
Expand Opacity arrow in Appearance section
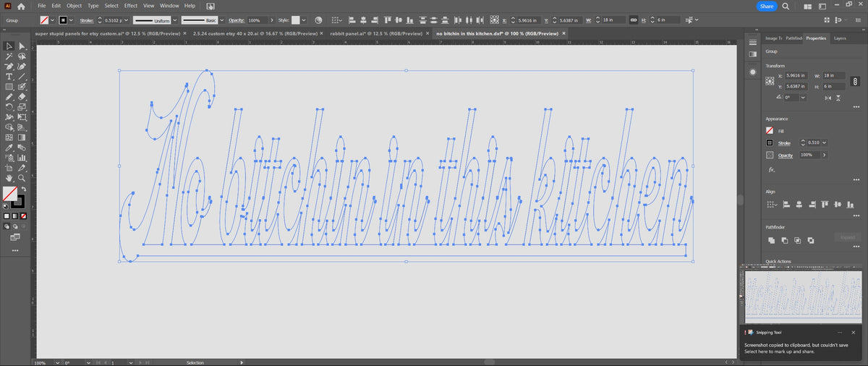(x=824, y=155)
